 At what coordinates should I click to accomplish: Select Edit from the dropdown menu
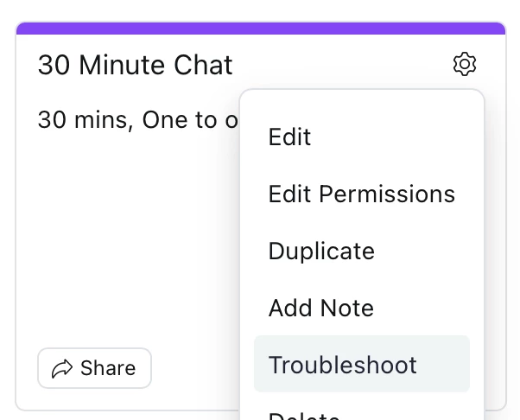click(362, 137)
